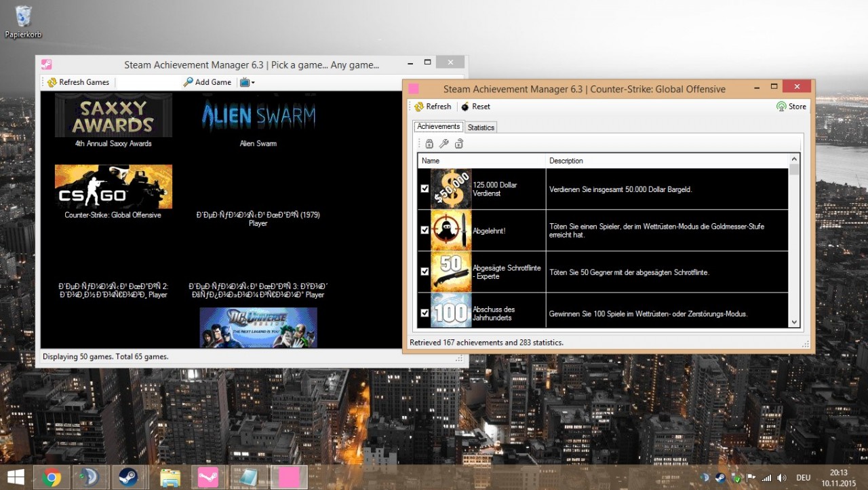Click the pink icon in the Counter-Strike window title bar
This screenshot has width=868, height=490.
414,89
